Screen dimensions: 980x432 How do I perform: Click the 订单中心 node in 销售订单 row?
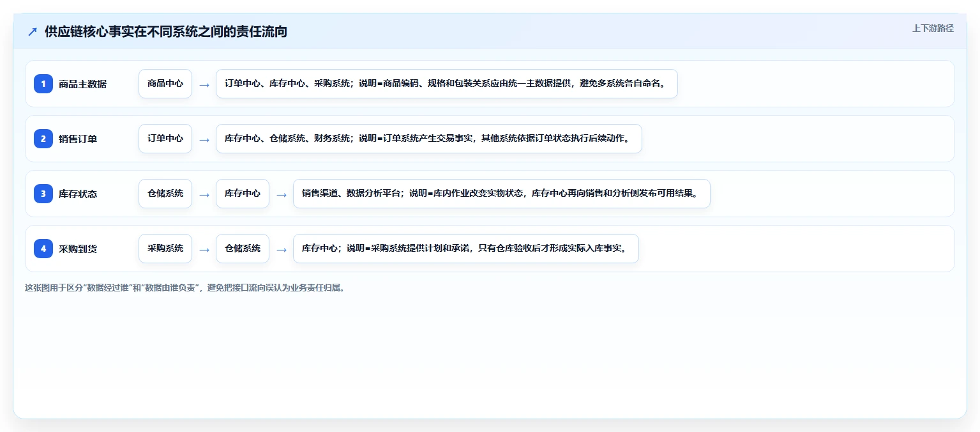[x=165, y=139]
